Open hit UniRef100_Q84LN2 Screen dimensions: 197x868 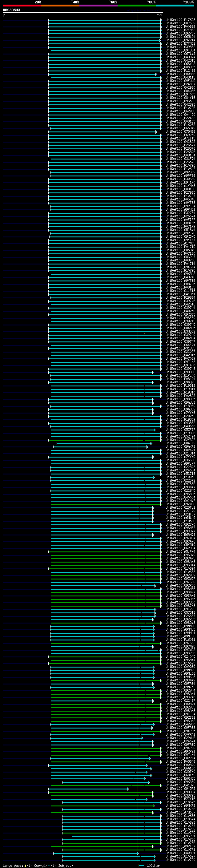[180, 443]
